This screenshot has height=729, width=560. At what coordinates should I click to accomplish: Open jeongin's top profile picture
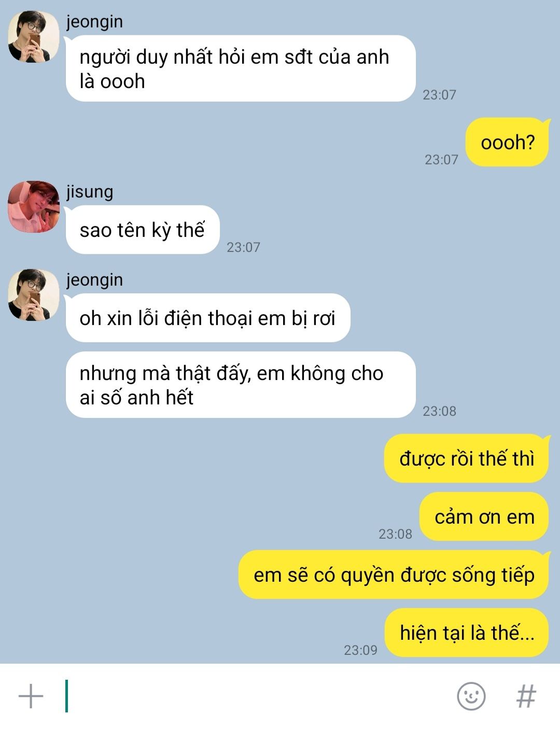tap(33, 36)
